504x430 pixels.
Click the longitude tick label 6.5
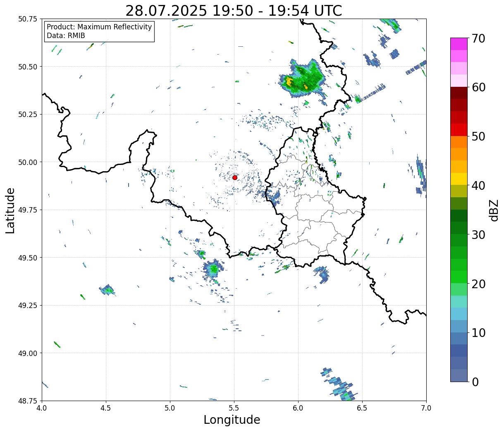click(362, 408)
